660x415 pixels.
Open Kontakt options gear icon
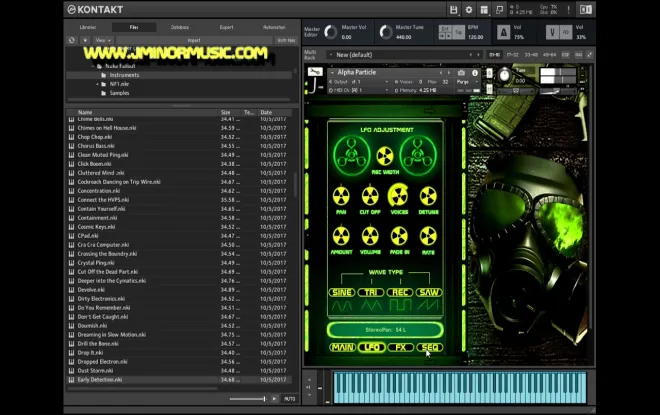click(468, 10)
